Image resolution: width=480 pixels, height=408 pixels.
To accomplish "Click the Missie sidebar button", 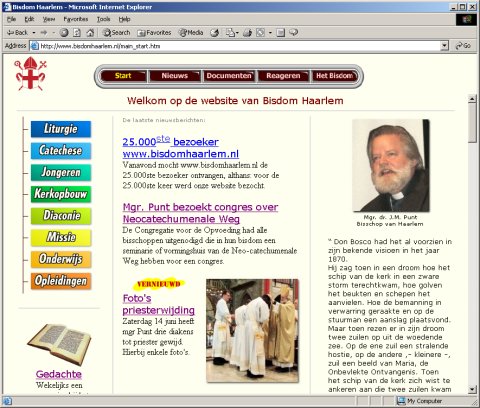I will click(61, 237).
